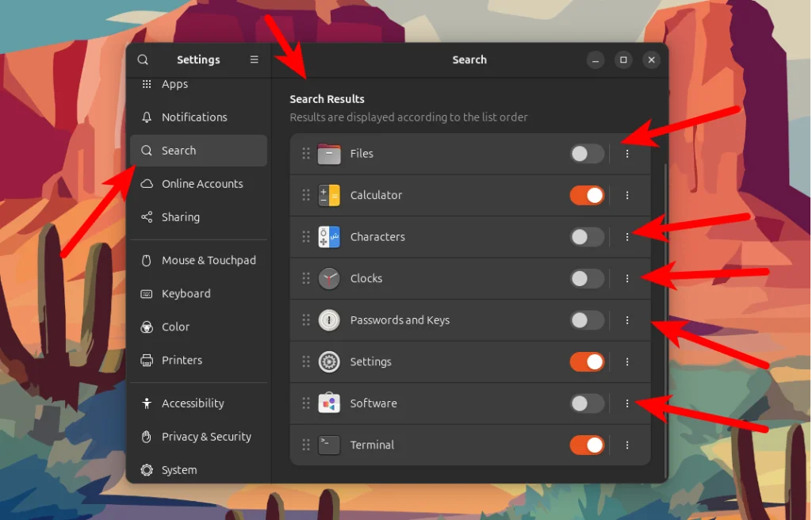812x520 pixels.
Task: Click the Software app icon
Action: click(329, 403)
